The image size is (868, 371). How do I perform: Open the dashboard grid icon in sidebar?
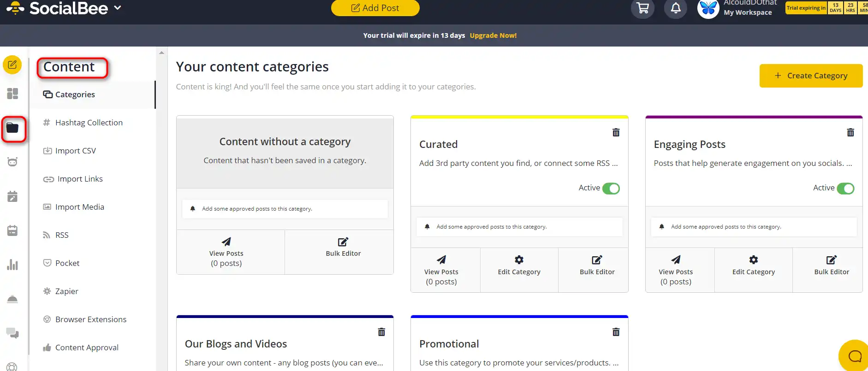tap(12, 94)
